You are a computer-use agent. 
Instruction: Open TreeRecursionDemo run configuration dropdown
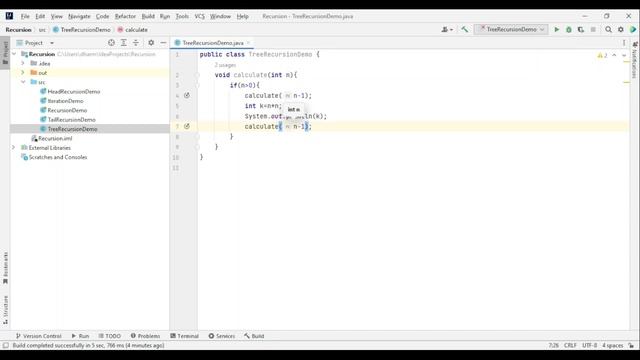tap(511, 29)
